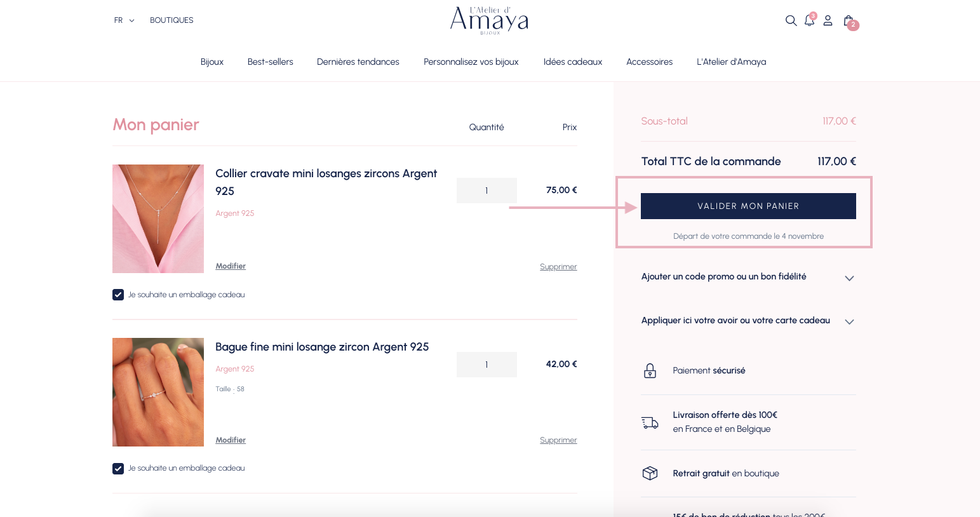Uncheck gift wrap for the Collier cravate
This screenshot has width=980, height=517.
tap(118, 295)
